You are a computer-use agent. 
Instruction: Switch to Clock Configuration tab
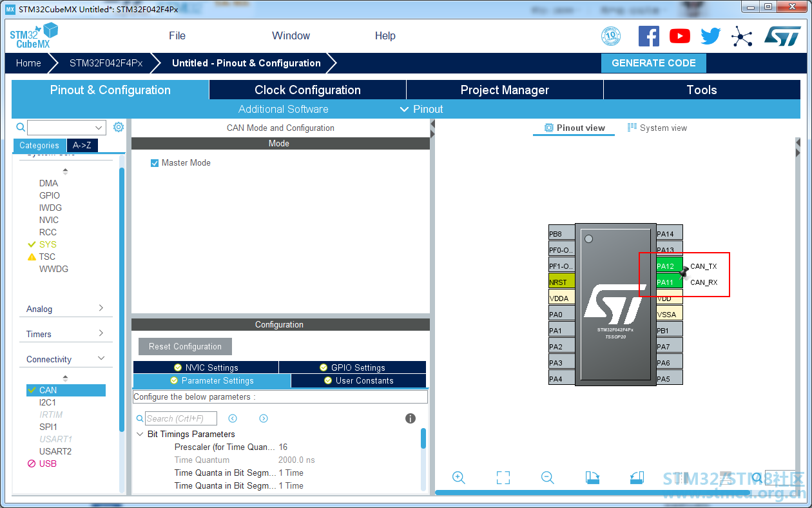pos(308,90)
